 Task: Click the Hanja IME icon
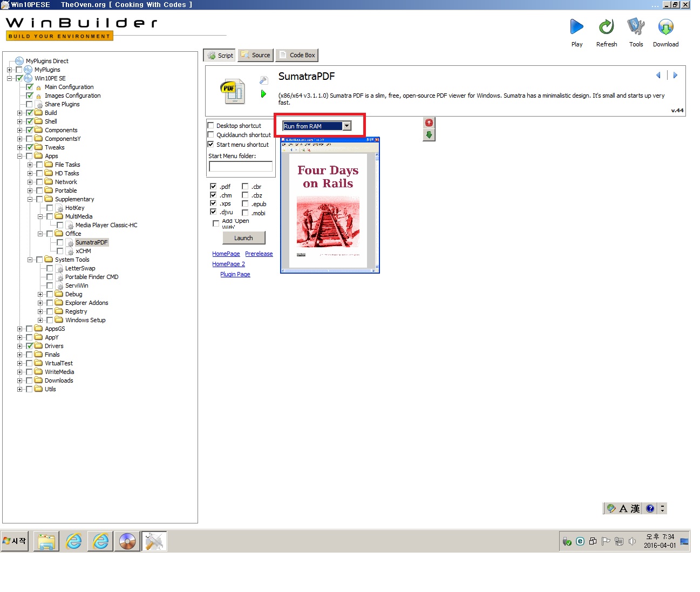635,508
